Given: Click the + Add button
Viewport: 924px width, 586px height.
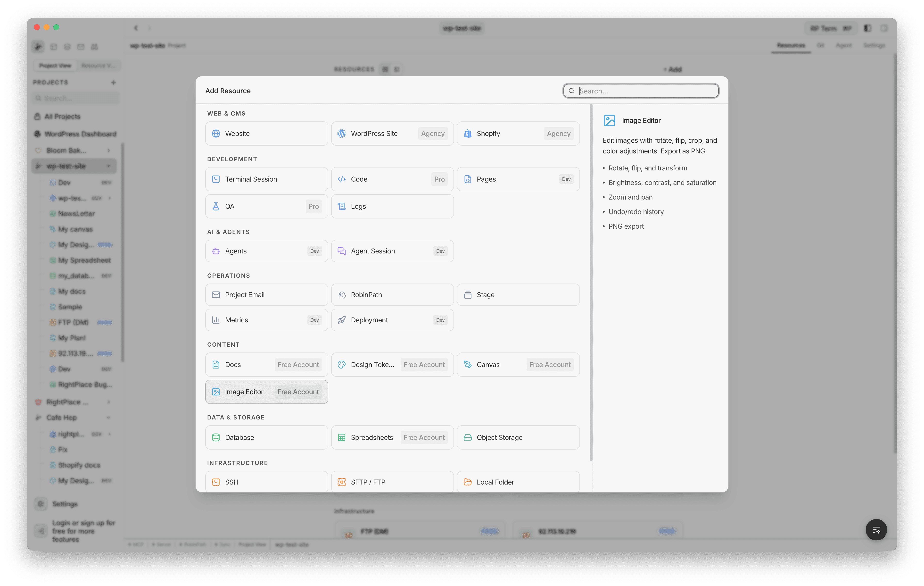Looking at the screenshot, I should click(672, 69).
